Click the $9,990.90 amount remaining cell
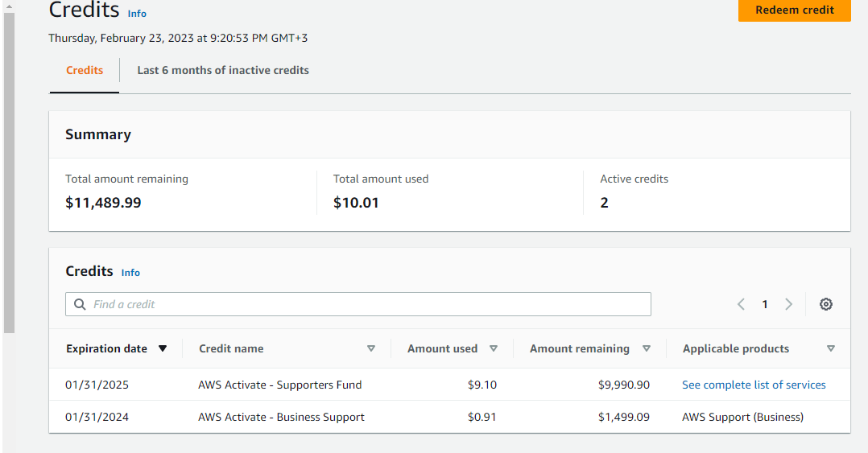Viewport: 868px width, 453px height. click(x=624, y=385)
